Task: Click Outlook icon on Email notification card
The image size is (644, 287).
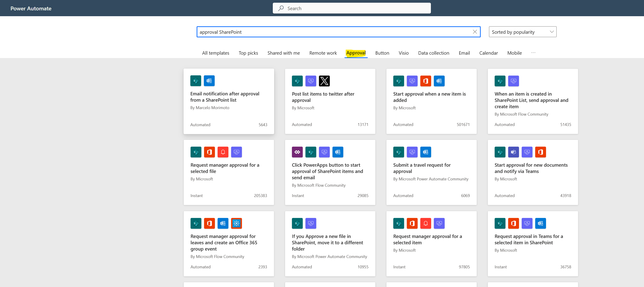Action: (x=209, y=81)
